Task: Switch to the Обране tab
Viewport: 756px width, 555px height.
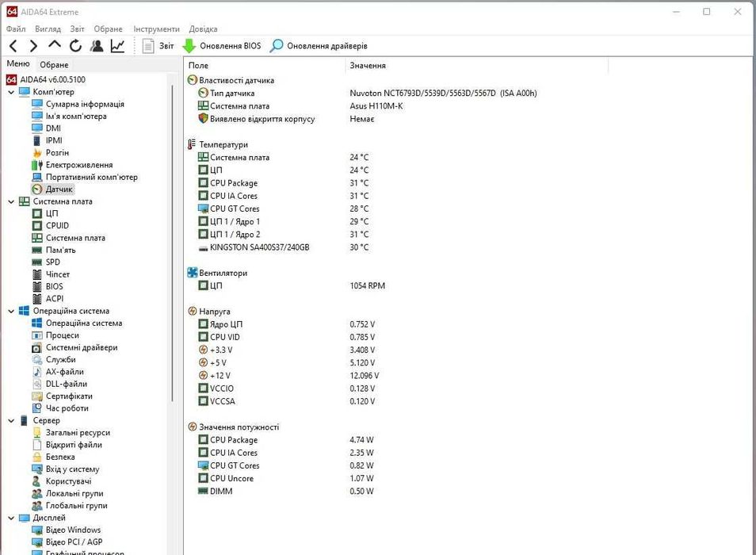Action: [54, 64]
